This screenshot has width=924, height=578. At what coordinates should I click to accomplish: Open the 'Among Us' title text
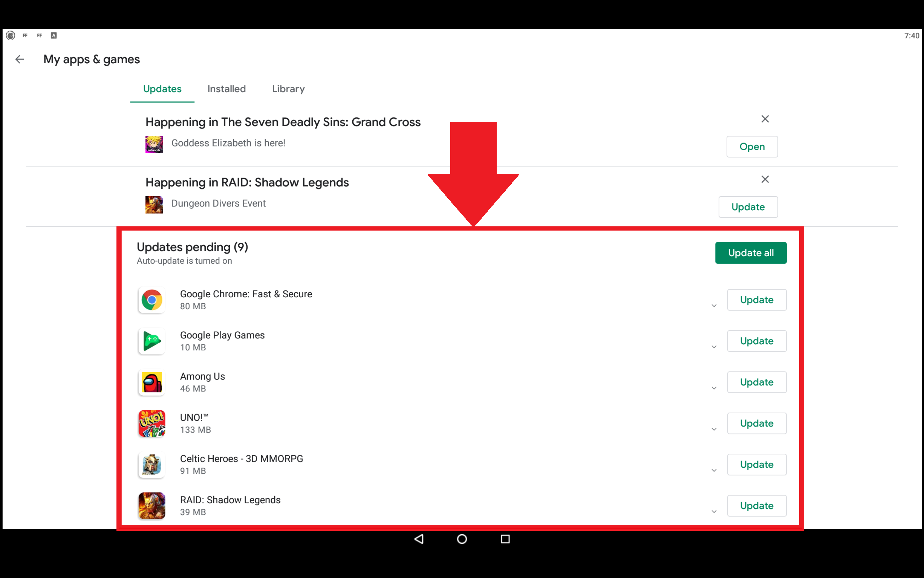coord(202,377)
